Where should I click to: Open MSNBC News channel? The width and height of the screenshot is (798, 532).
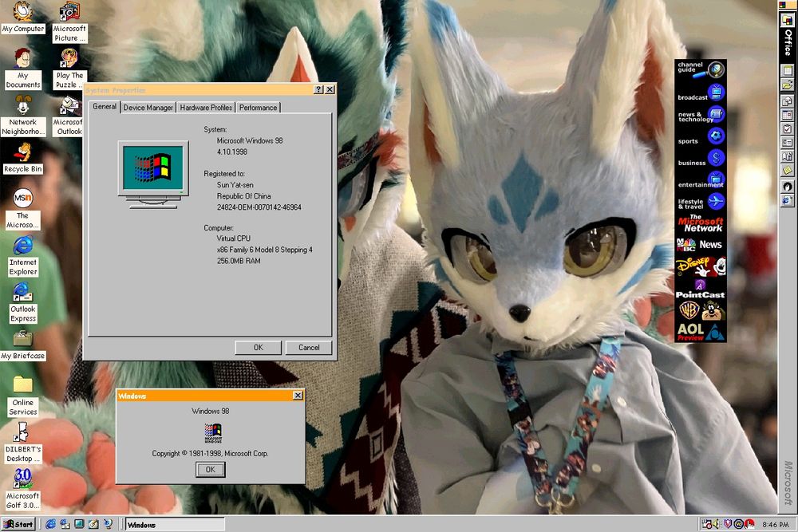coord(701,245)
